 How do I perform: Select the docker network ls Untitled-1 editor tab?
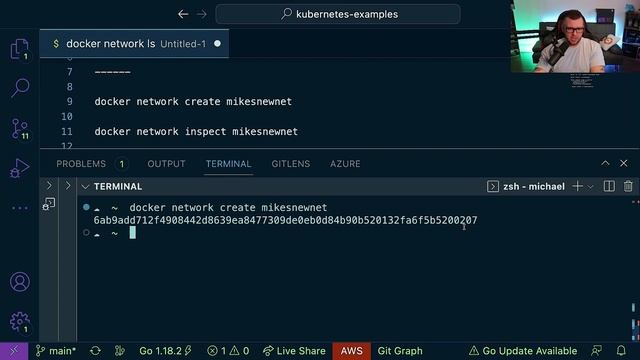pyautogui.click(x=134, y=44)
